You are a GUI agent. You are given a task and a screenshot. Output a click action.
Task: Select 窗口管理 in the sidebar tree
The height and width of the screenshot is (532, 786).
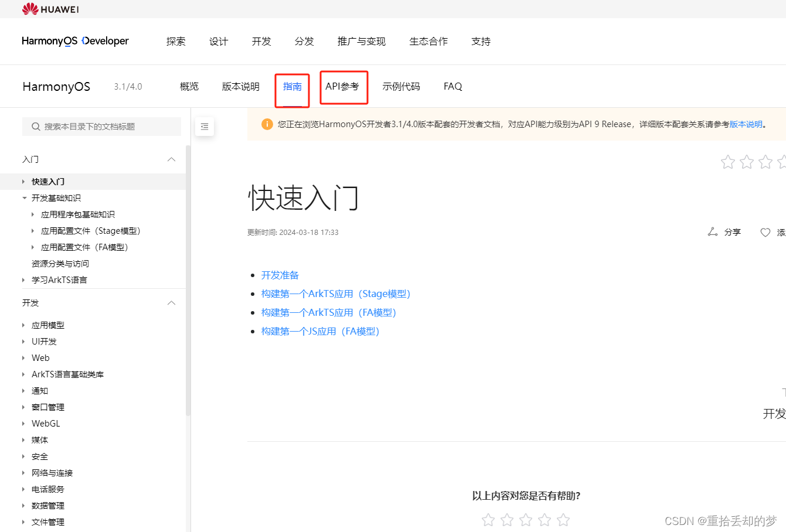[x=48, y=407]
